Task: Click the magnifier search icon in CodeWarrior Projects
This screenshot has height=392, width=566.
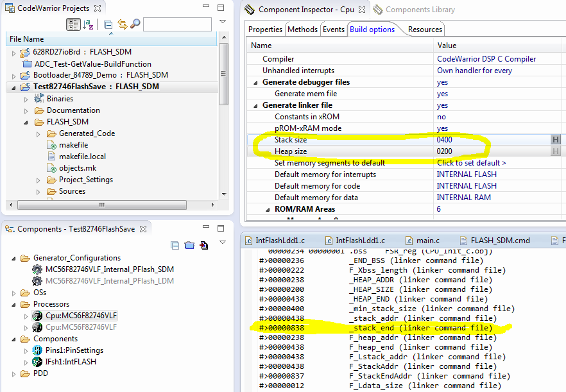Action: pos(135,24)
